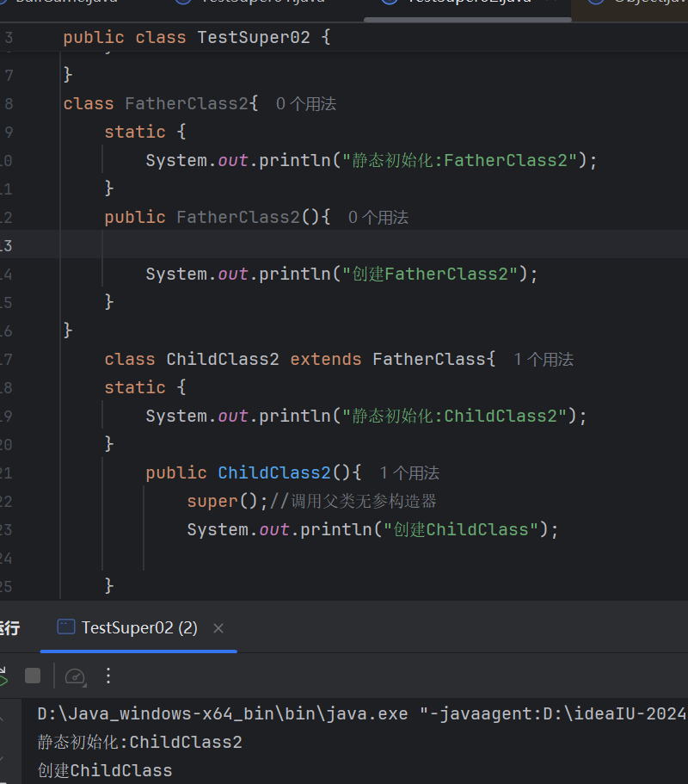Viewport: 688px width, 784px height.
Task: Click '1 个用法' hint next to class ChildClass2
Action: 543,360
